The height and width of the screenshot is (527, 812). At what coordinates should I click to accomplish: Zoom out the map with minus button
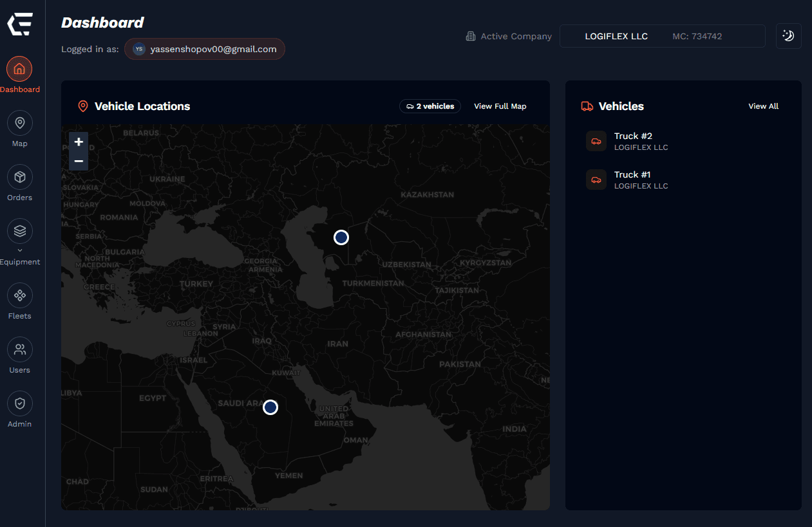pyautogui.click(x=79, y=161)
